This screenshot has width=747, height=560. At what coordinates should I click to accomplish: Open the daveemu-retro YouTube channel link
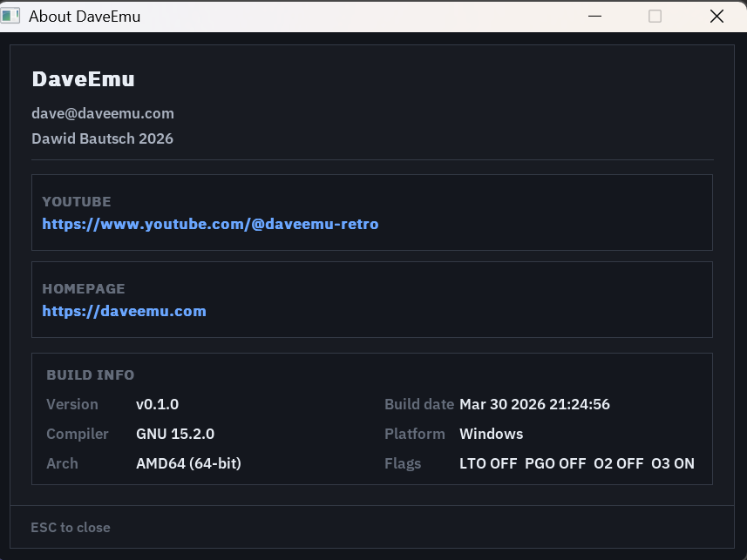[x=210, y=224]
